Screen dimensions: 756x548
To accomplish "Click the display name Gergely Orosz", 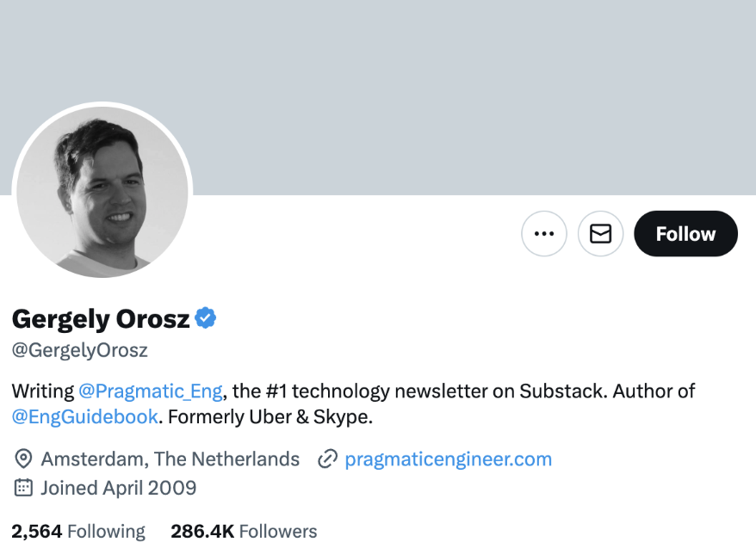I will point(101,319).
